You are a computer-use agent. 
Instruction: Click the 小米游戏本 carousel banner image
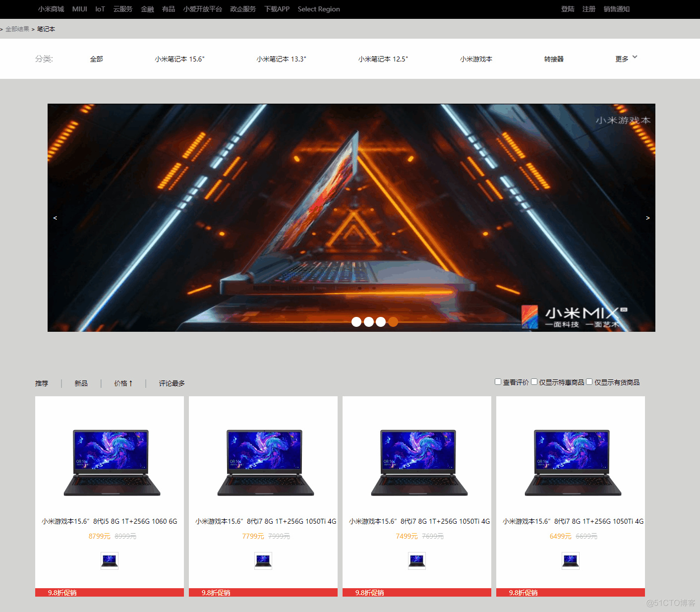(x=351, y=218)
